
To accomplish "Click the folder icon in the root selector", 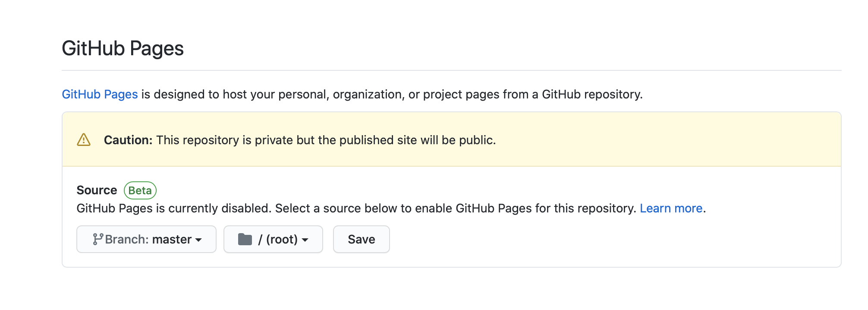I will [x=245, y=239].
